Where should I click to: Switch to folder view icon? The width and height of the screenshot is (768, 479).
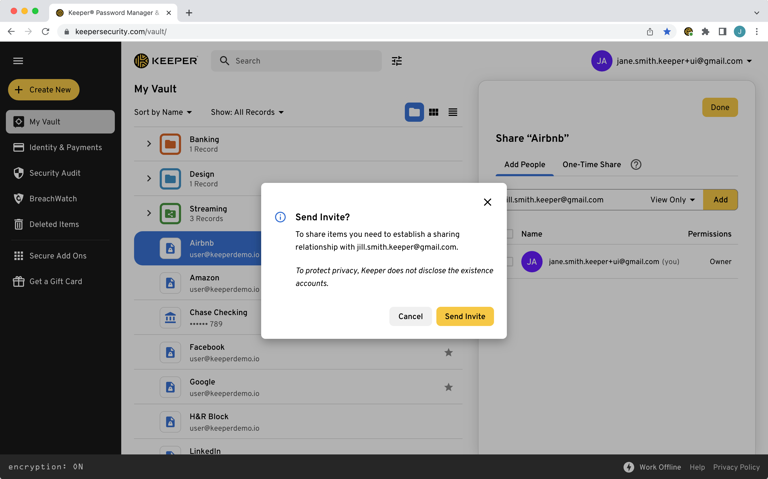(414, 112)
